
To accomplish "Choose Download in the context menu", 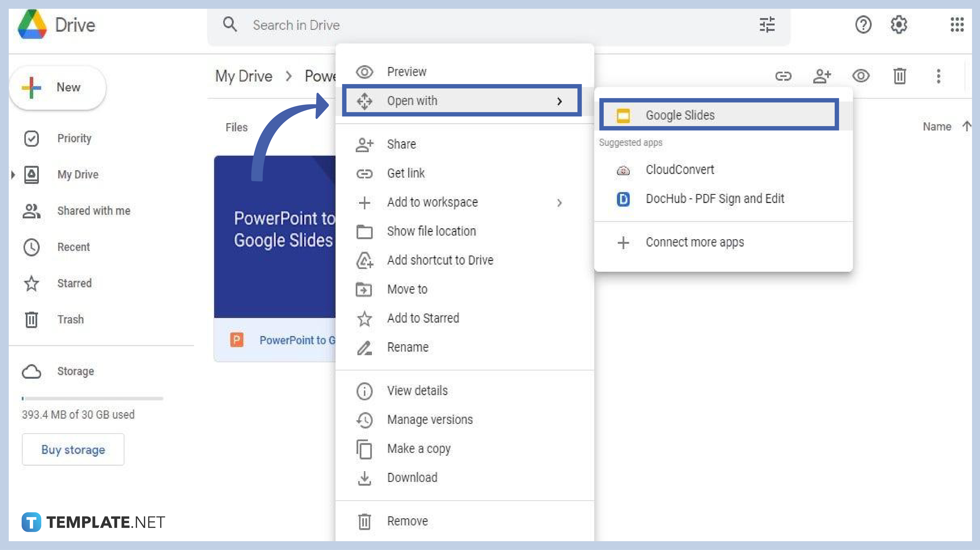I will point(464,477).
